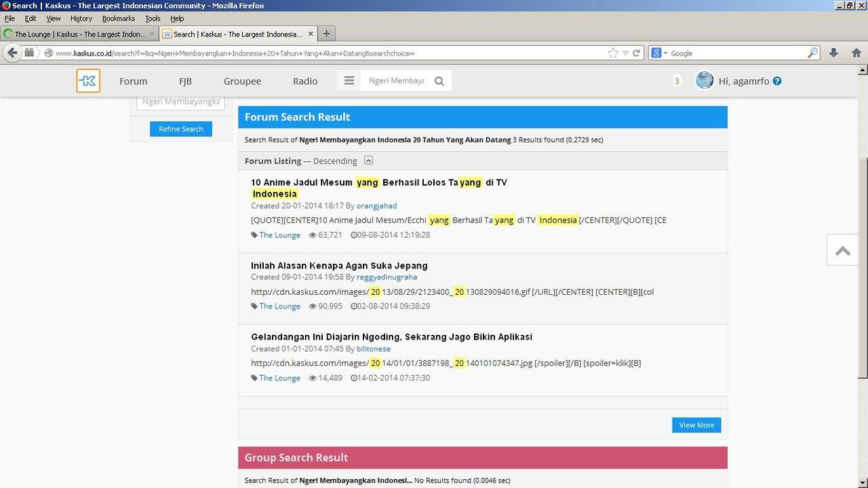Screen dimensions: 868x488
Task: Reload the page with refresh icon
Action: pos(637,53)
